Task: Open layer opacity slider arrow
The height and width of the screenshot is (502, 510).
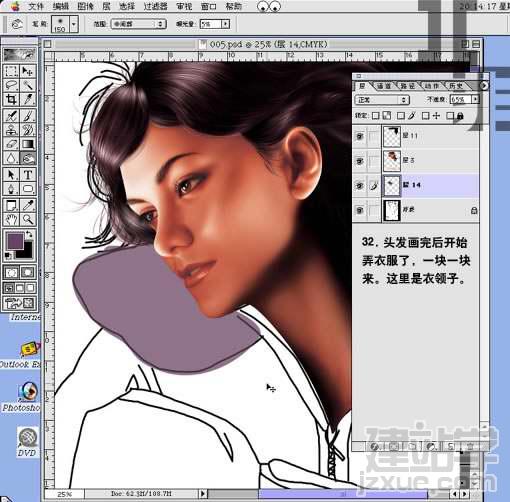Action: point(475,99)
